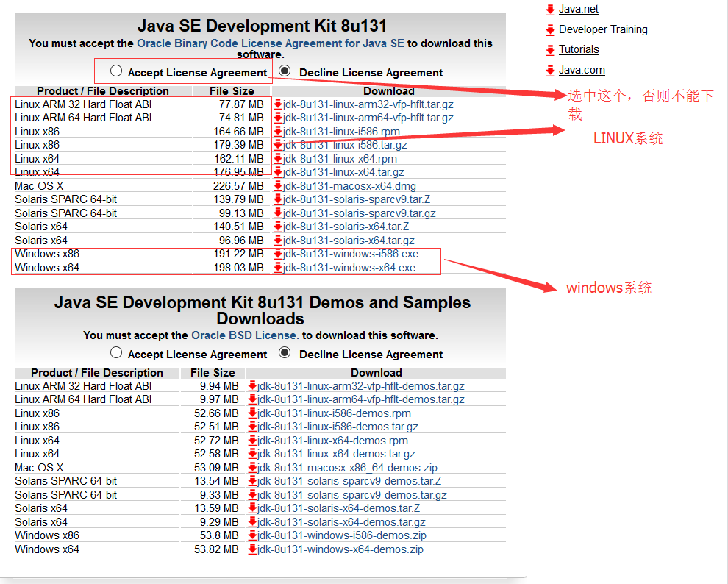Click arrow icon beside Java.net
The image size is (728, 584).
coord(550,10)
